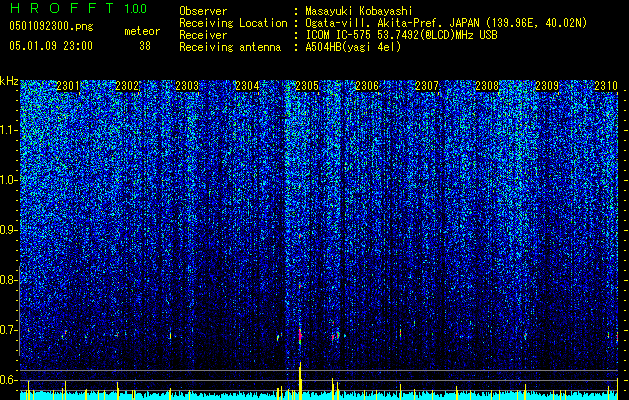This screenshot has width=629, height=400.
Task: Click the meteor label
Action: 142,31
